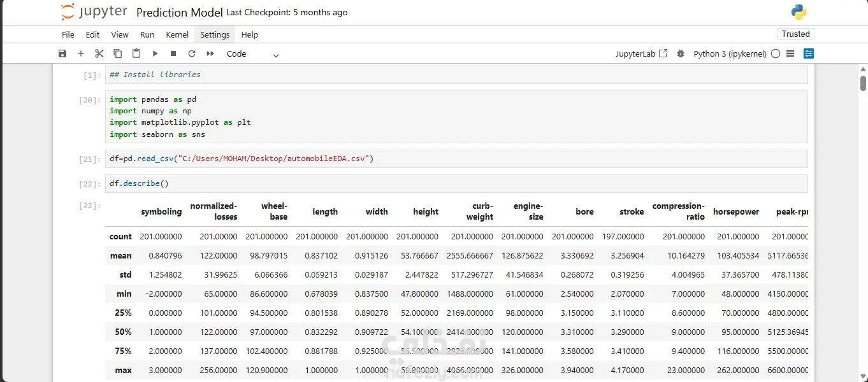
Task: Click the 'width' column header
Action: pyautogui.click(x=377, y=212)
